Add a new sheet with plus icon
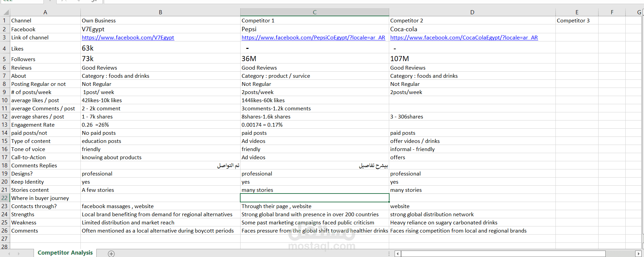The width and height of the screenshot is (644, 257). tap(111, 254)
